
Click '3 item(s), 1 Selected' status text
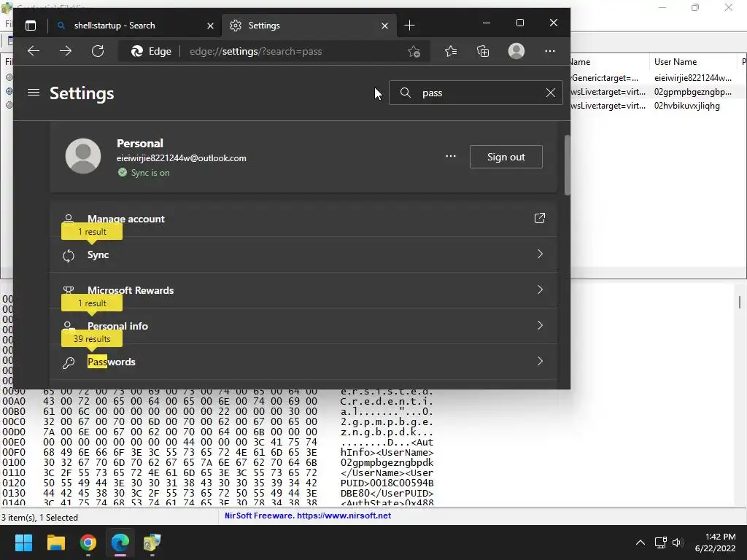[39, 518]
